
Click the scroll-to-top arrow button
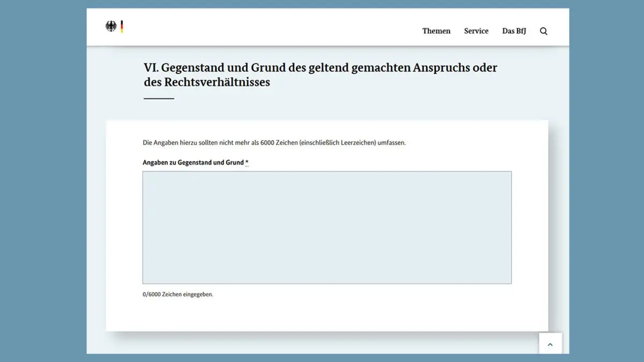tap(550, 344)
